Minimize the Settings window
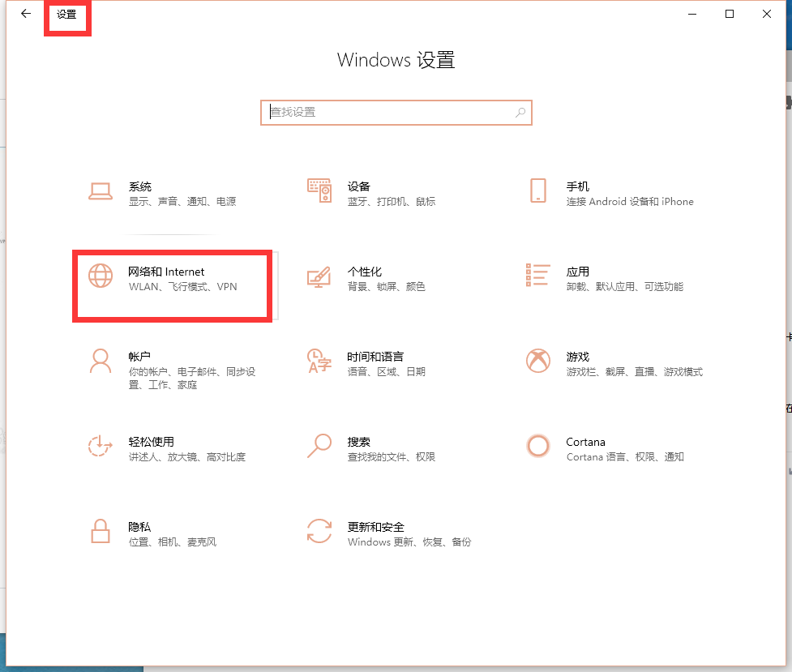The height and width of the screenshot is (672, 792). [x=692, y=14]
